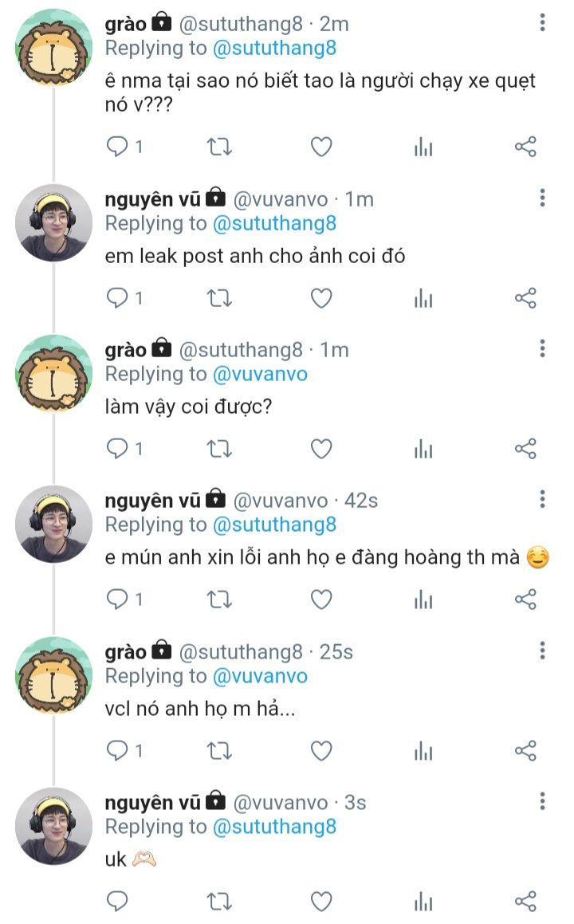The height and width of the screenshot is (924, 574).
Task: Open more options on "em leak post" tweet
Action: pyautogui.click(x=542, y=198)
